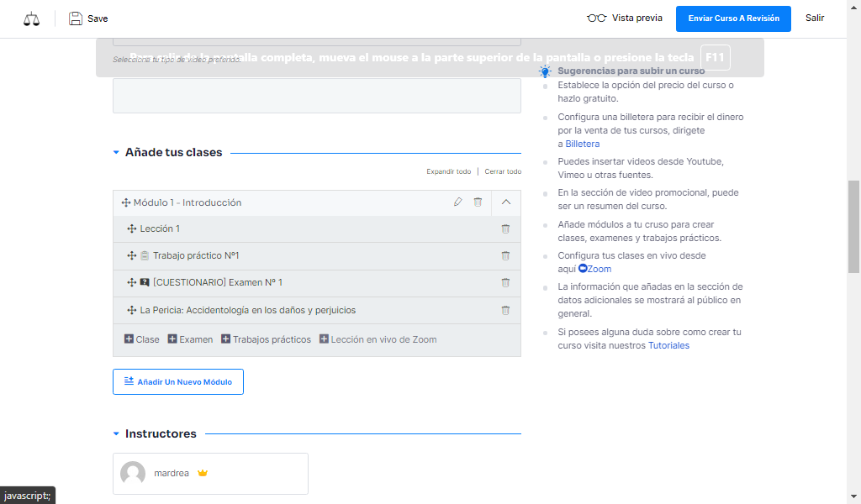Delete Módulo 1 with its trash icon

point(478,202)
